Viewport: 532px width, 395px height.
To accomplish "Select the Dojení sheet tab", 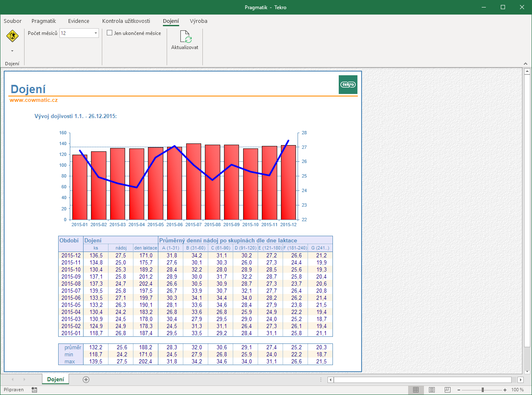I will [55, 379].
